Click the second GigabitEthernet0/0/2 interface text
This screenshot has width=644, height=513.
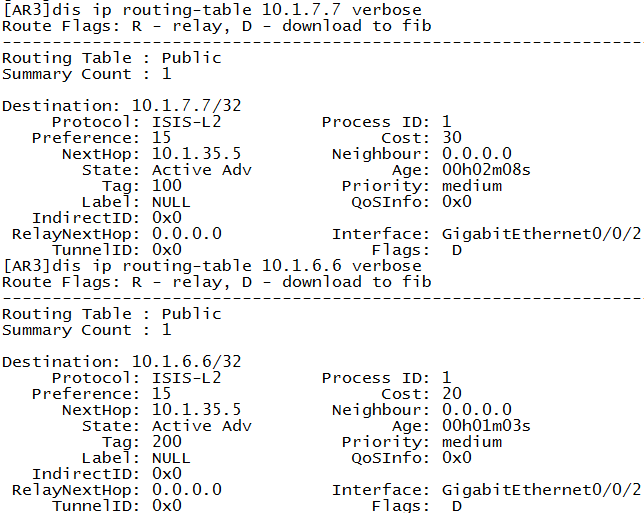[541, 490]
